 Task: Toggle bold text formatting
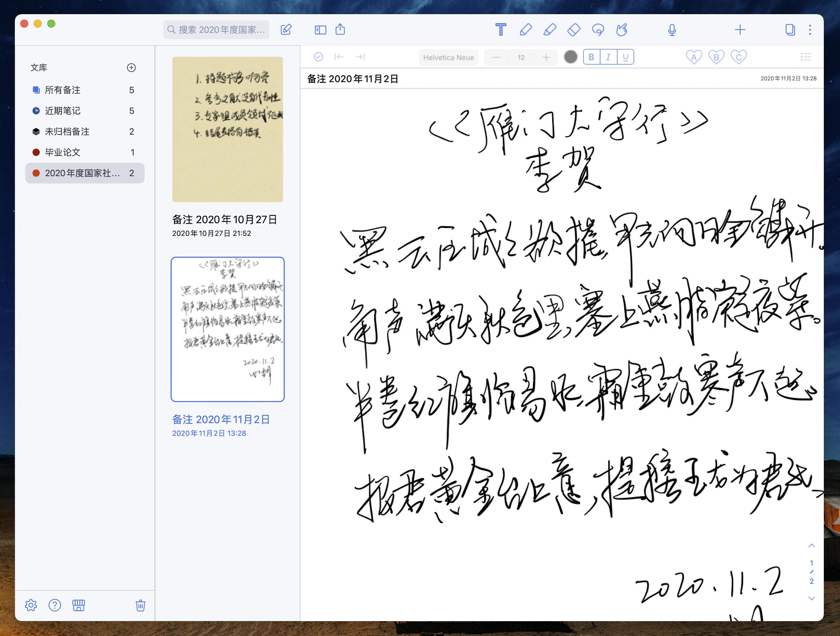point(591,57)
